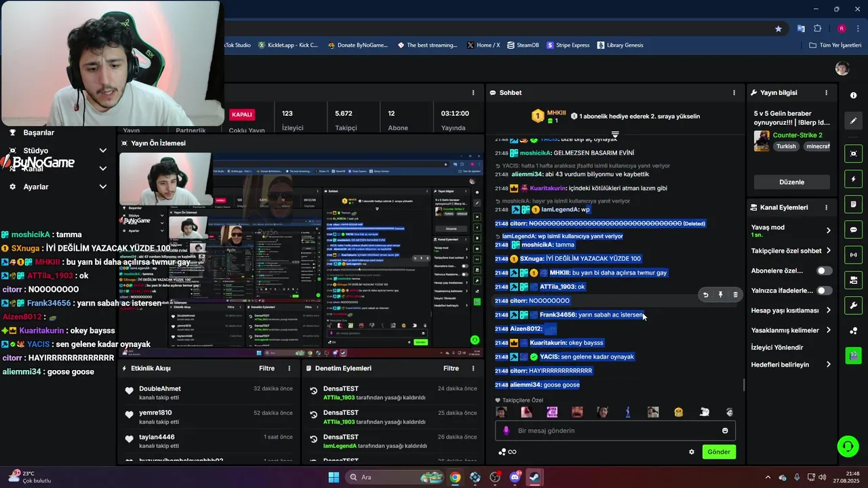Click the pencil edit icon in right sidebar
Image resolution: width=868 pixels, height=488 pixels.
854,121
